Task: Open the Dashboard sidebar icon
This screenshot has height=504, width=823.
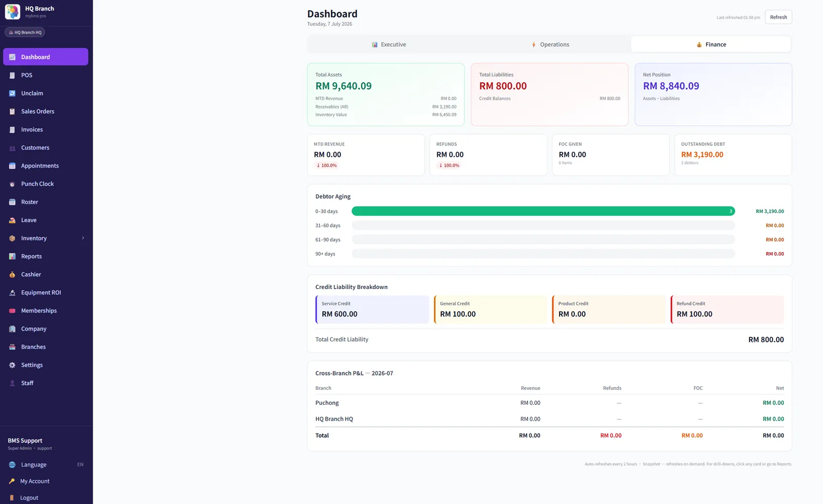Action: [12, 57]
